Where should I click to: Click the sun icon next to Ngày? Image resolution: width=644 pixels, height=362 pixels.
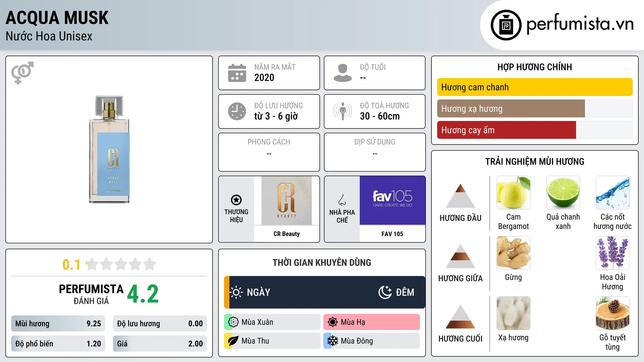(x=236, y=292)
